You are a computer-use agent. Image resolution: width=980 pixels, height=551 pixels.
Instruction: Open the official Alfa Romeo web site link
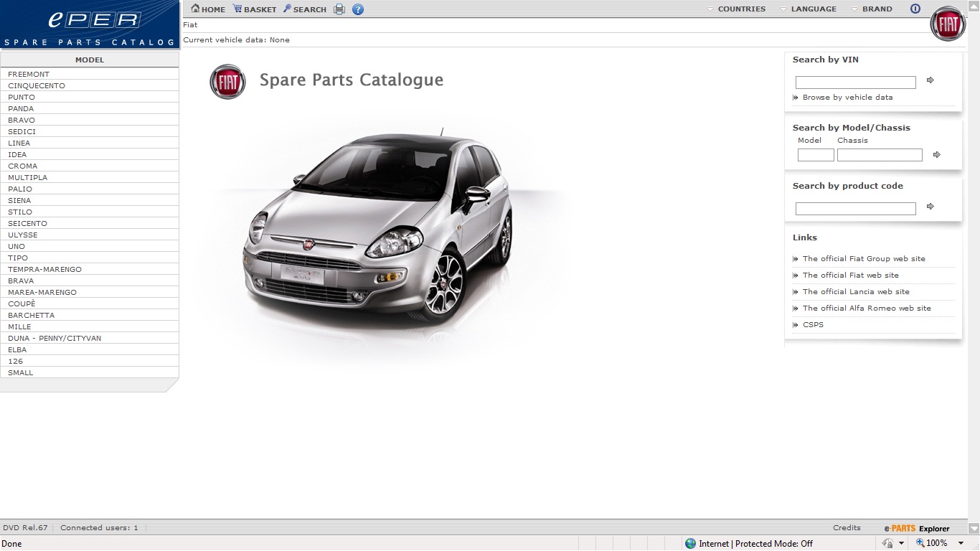click(867, 309)
